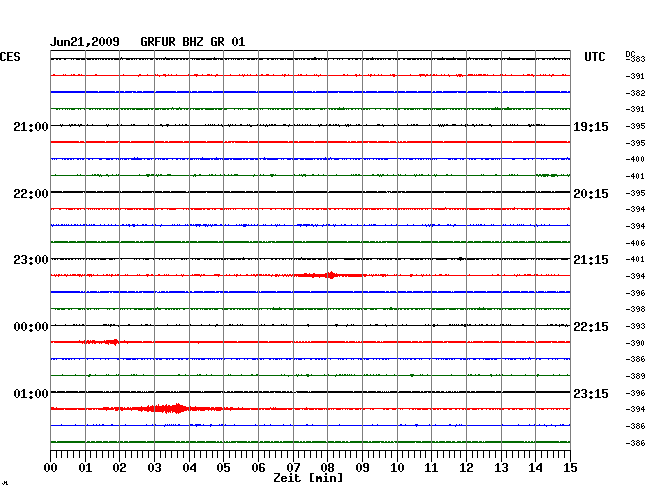650x494 pixels.
Task: Click the DC offset value -400
Action: coord(635,159)
